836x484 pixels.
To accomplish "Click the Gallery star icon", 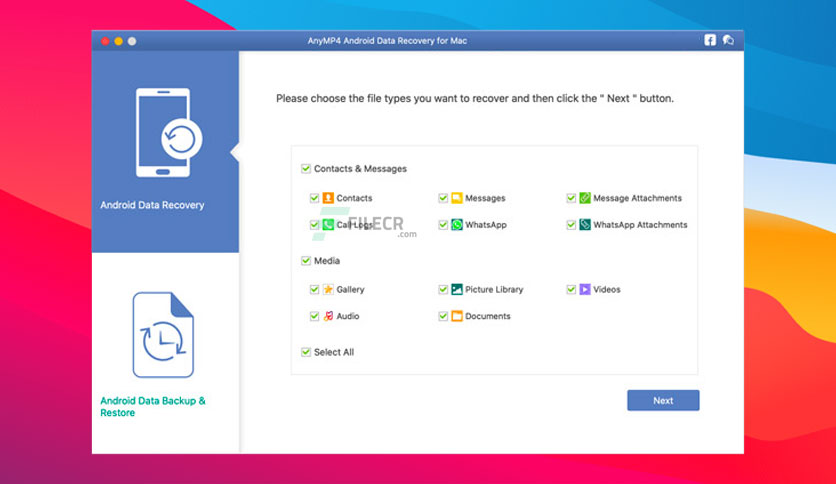I will pyautogui.click(x=328, y=289).
